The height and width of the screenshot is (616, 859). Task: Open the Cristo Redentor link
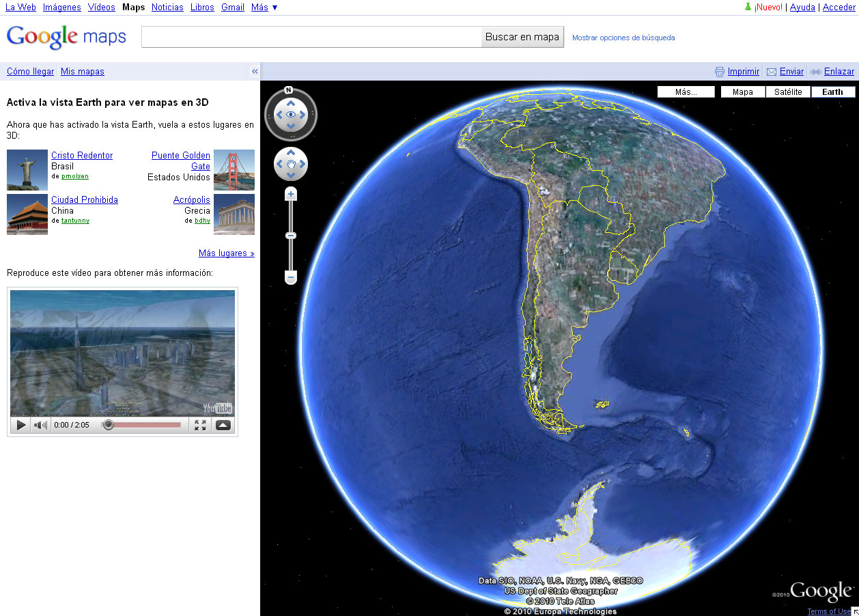click(x=81, y=155)
